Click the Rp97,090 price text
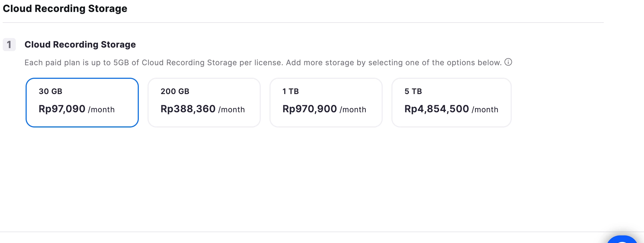This screenshot has width=644, height=243. (x=62, y=109)
